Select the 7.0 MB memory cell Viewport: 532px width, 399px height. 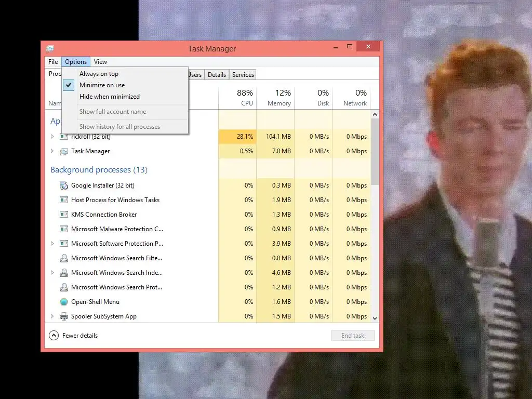pyautogui.click(x=275, y=151)
